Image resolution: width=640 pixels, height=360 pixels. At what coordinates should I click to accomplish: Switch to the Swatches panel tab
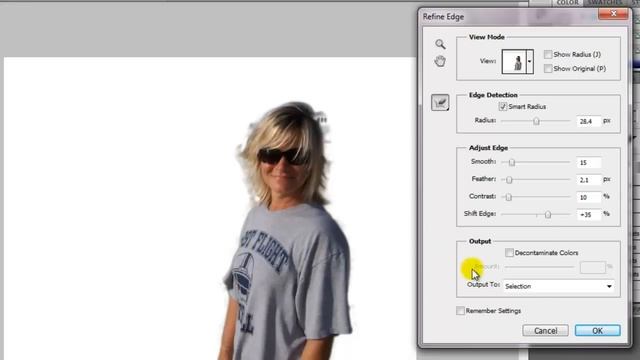coord(604,3)
